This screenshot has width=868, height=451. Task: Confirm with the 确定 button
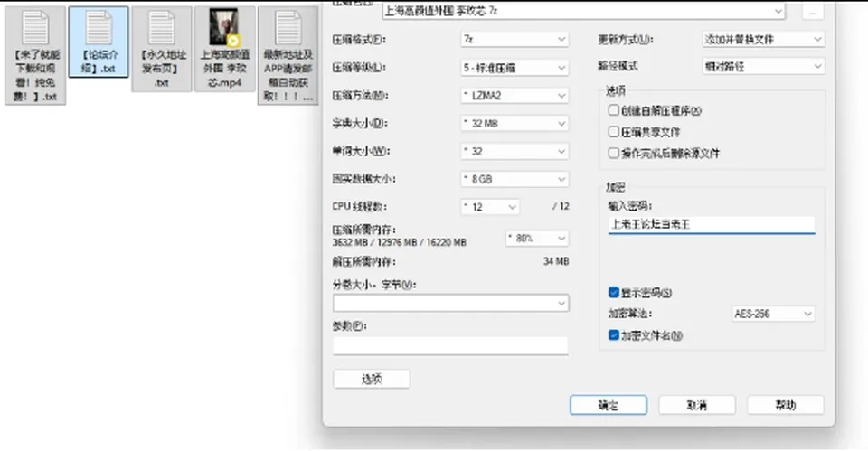pos(609,405)
